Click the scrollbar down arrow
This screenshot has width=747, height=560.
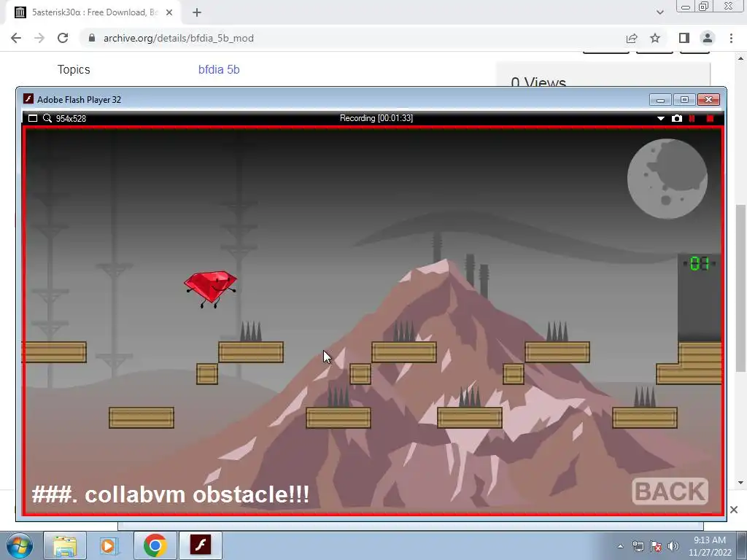pos(741,483)
